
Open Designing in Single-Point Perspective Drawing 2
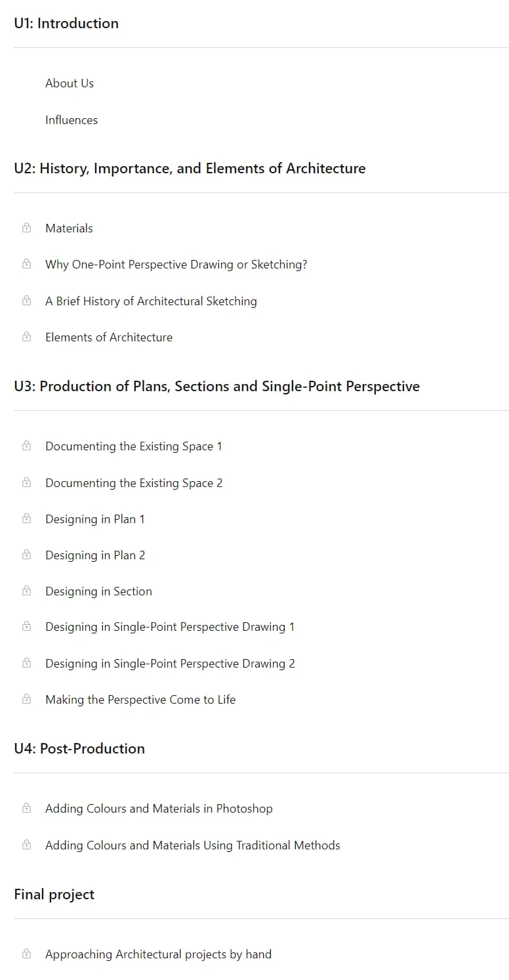pos(170,664)
